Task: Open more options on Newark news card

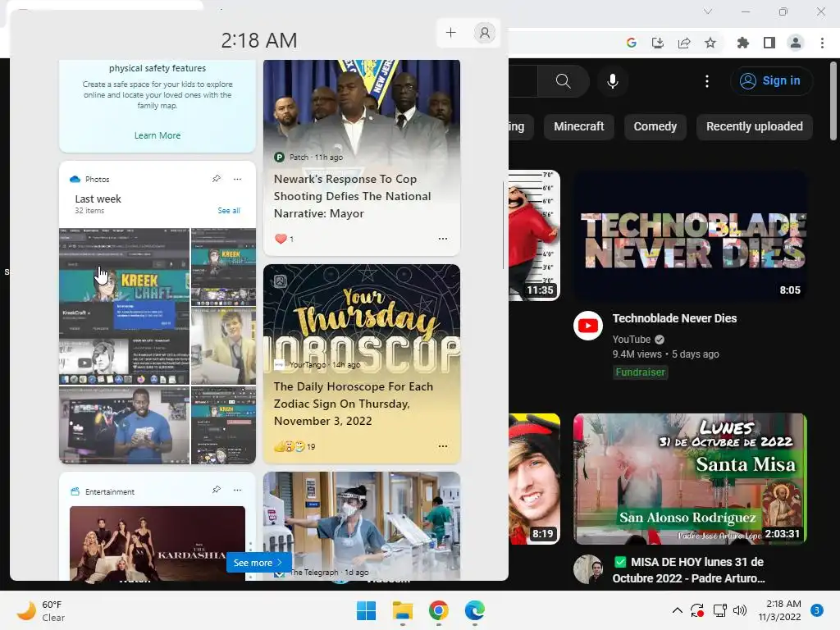Action: pyautogui.click(x=442, y=239)
